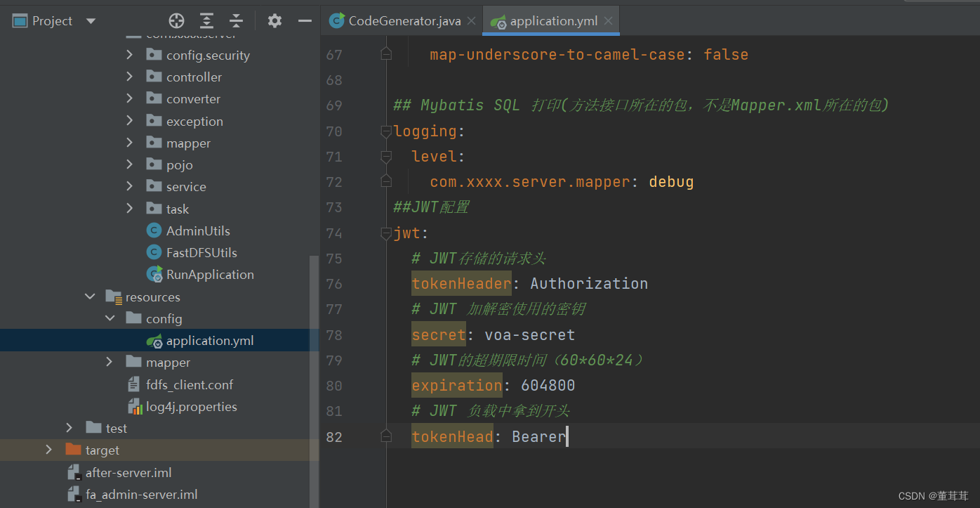Click fold end marker on line 82
This screenshot has height=508, width=980.
click(385, 436)
